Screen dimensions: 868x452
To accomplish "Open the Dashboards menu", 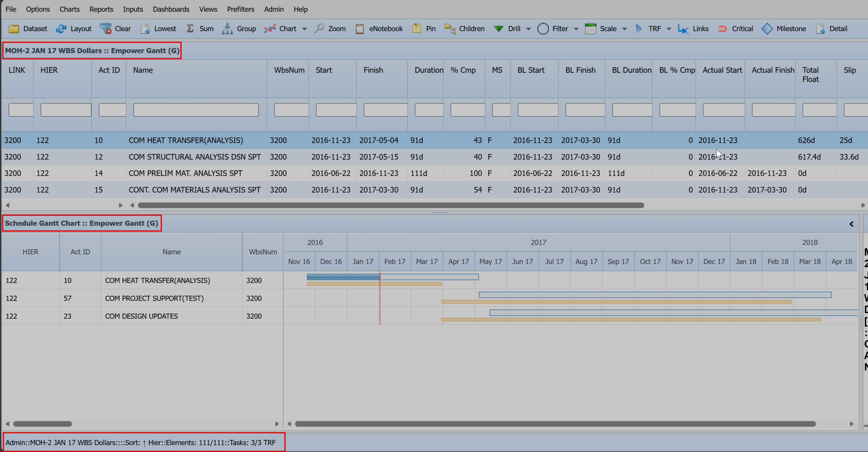I will (171, 9).
